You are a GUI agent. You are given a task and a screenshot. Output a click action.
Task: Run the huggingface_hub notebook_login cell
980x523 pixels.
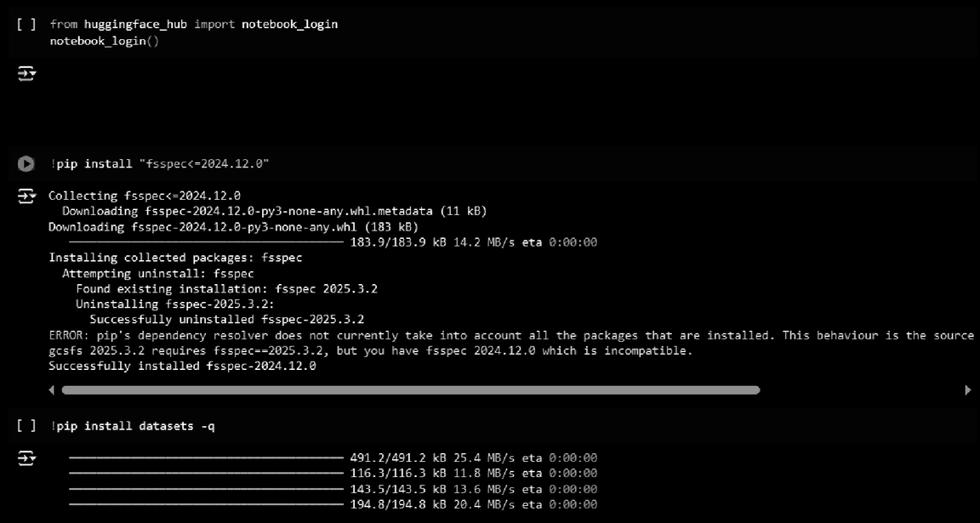pos(26,24)
